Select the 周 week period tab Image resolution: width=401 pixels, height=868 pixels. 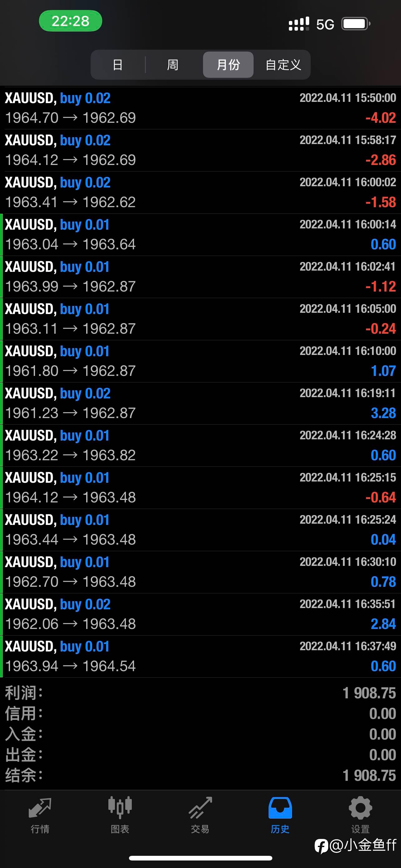(x=173, y=65)
